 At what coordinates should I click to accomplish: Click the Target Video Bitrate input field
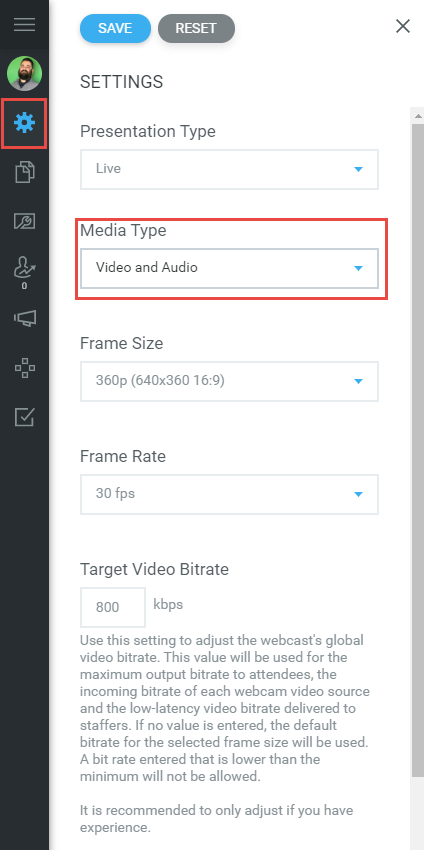click(x=113, y=607)
